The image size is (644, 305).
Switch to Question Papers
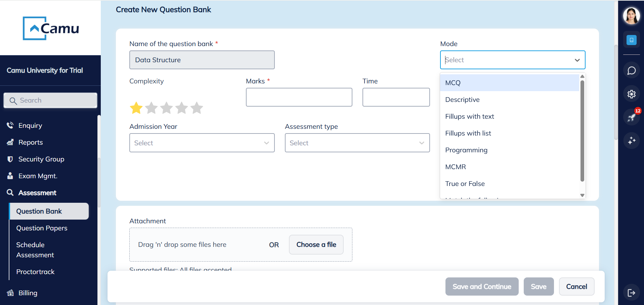tap(42, 228)
